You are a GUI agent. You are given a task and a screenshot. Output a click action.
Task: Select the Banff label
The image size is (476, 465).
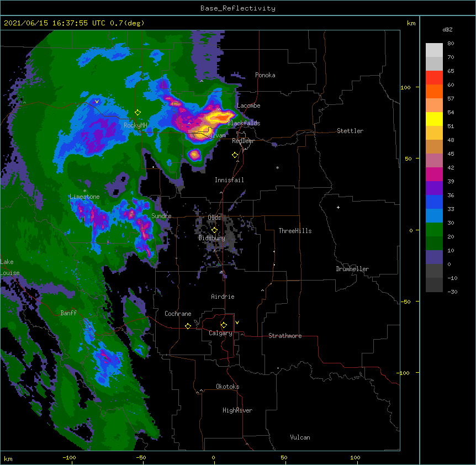pos(68,313)
